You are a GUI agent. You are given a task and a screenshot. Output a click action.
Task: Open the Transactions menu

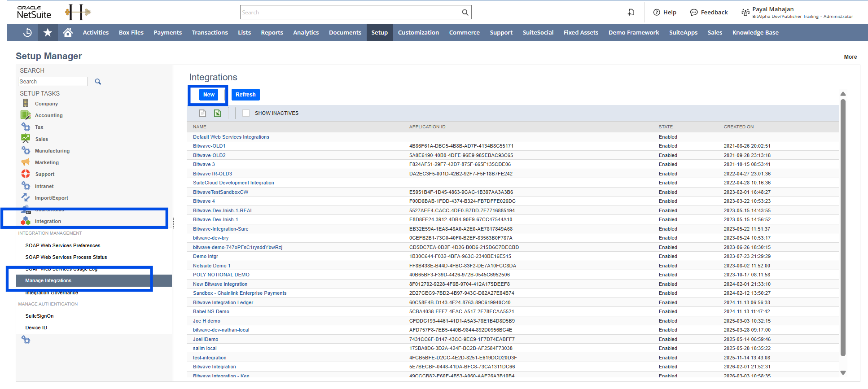pos(210,32)
